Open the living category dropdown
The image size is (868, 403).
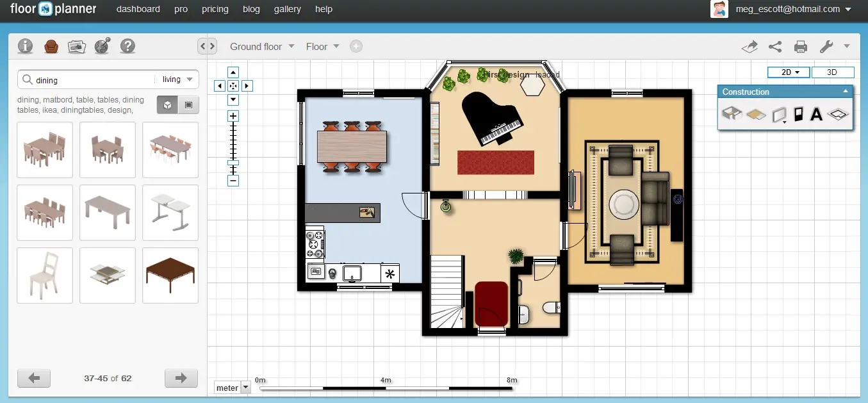177,79
